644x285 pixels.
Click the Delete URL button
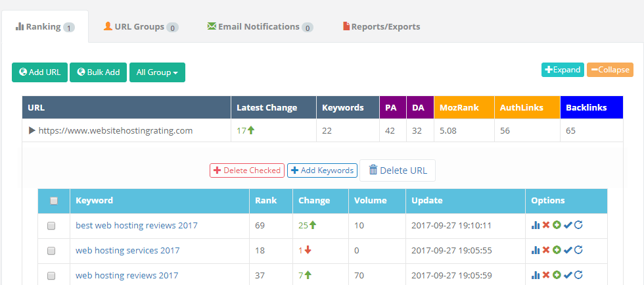click(x=397, y=170)
